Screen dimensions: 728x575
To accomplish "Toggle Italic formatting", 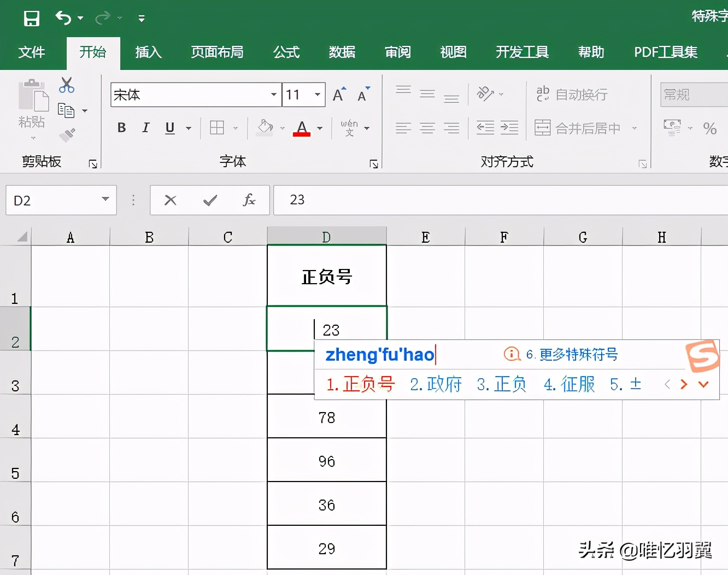I will coord(145,128).
